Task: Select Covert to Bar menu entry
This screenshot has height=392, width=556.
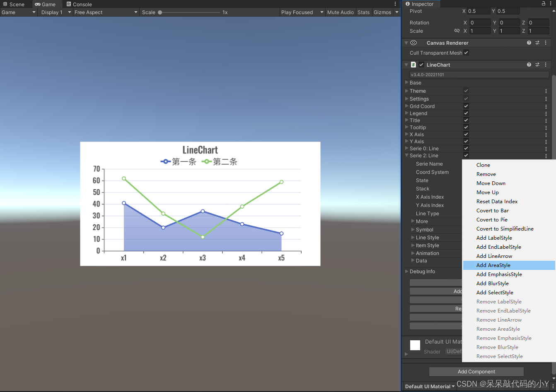Action: pos(509,211)
